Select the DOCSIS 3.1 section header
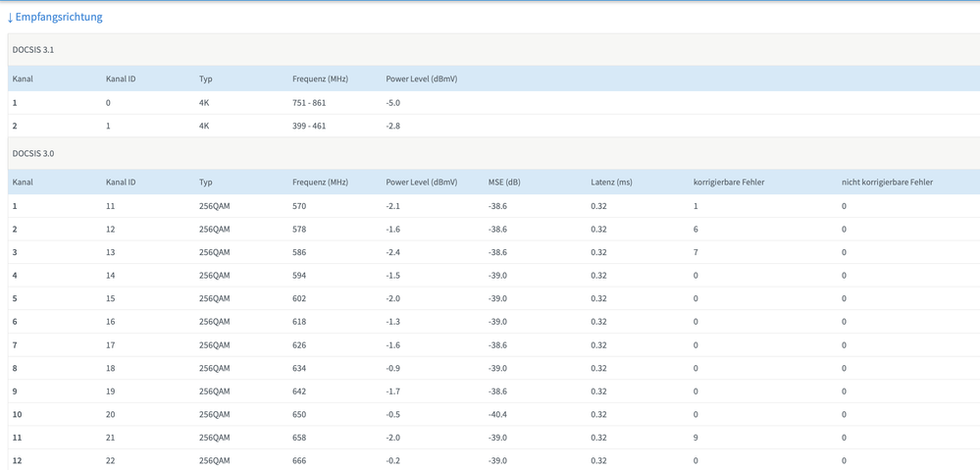This screenshot has height=470, width=980. click(x=493, y=49)
